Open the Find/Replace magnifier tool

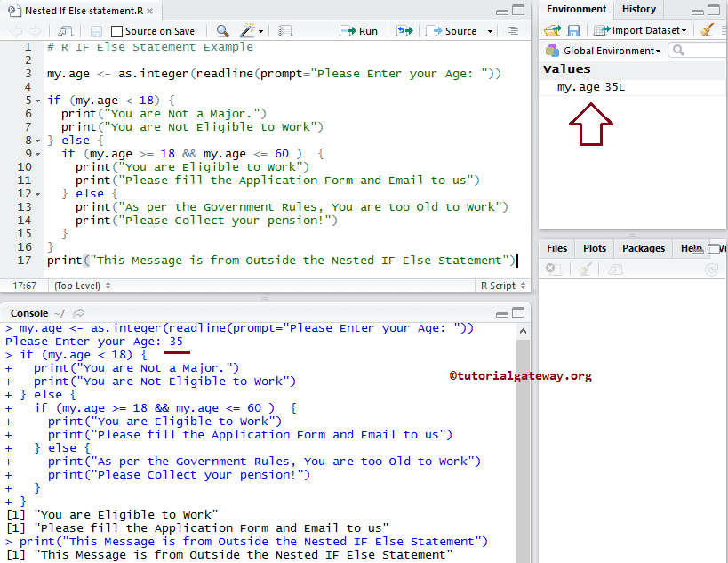click(220, 30)
